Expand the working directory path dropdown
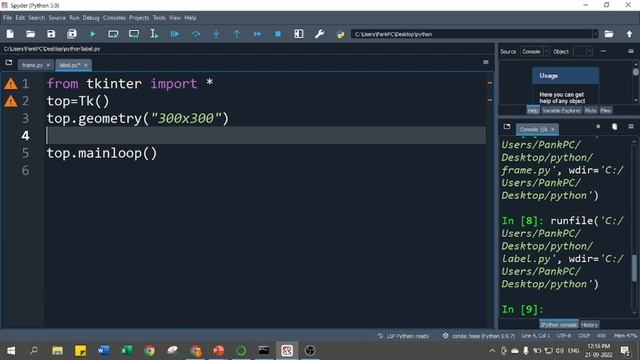Image resolution: width=640 pixels, height=360 pixels. coord(595,34)
